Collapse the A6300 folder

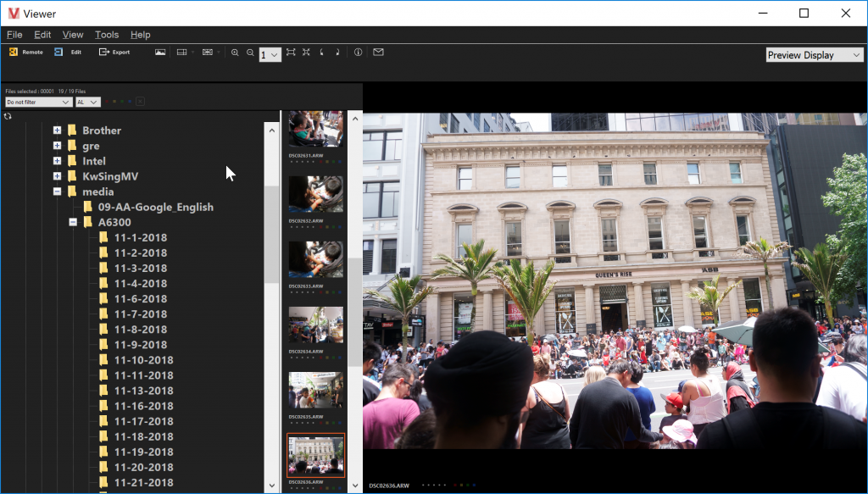point(73,222)
